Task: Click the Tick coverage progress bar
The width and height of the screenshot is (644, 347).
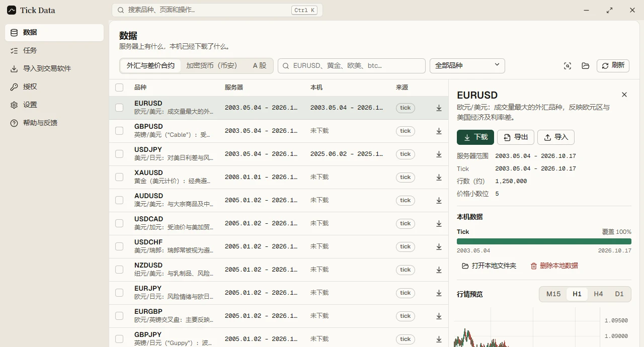Action: [544, 241]
